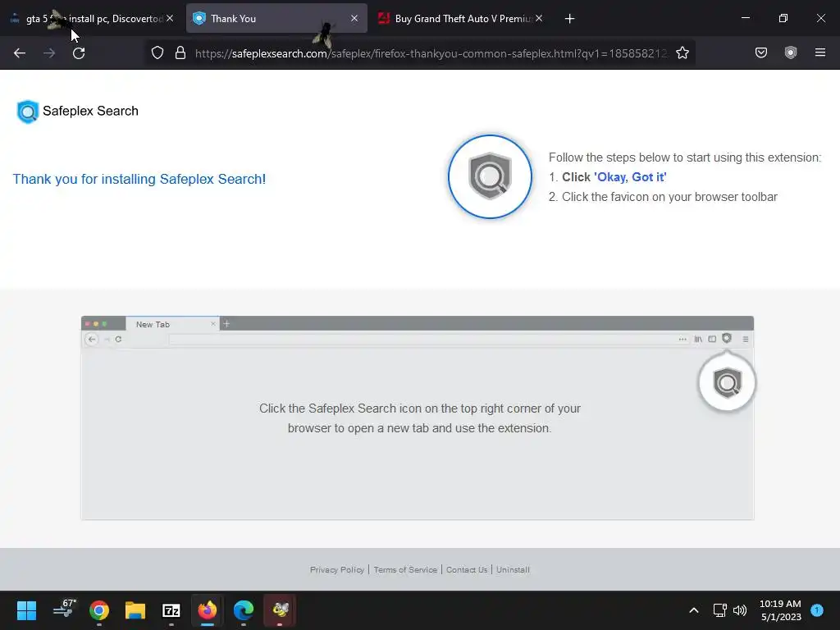Open the notification center badge
Screen dimensions: 840x630
(x=817, y=609)
